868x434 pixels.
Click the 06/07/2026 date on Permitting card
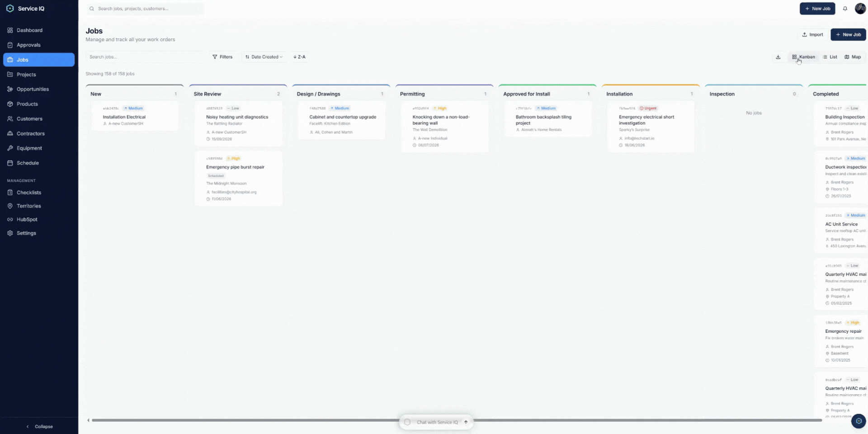(428, 145)
